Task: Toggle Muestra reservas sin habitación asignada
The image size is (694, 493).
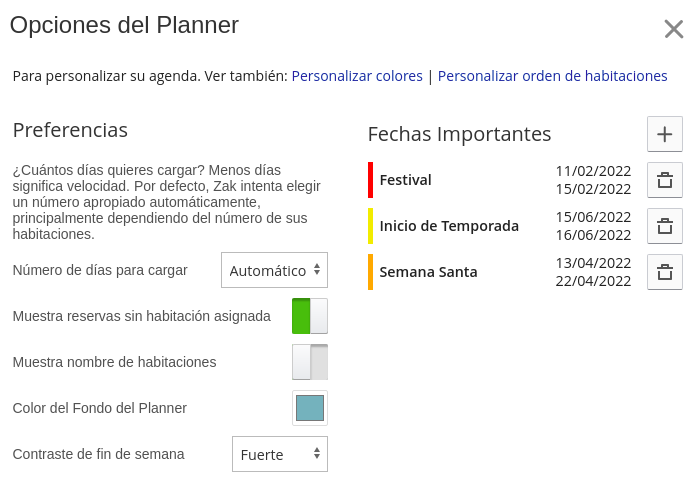Action: click(310, 316)
